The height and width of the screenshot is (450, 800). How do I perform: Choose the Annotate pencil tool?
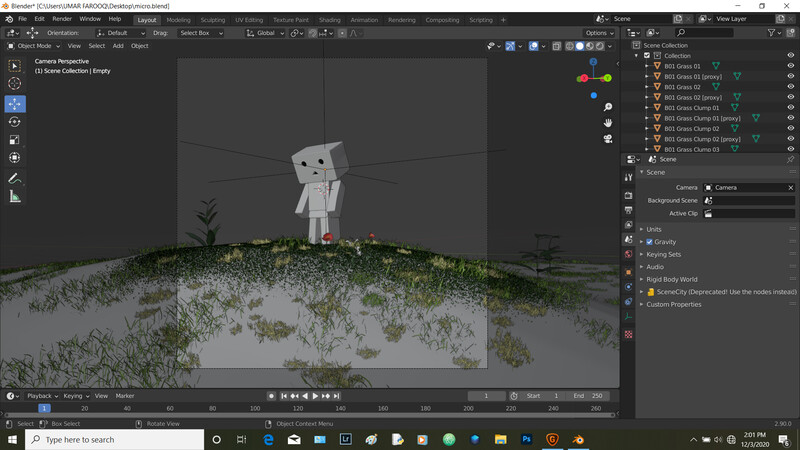click(15, 178)
